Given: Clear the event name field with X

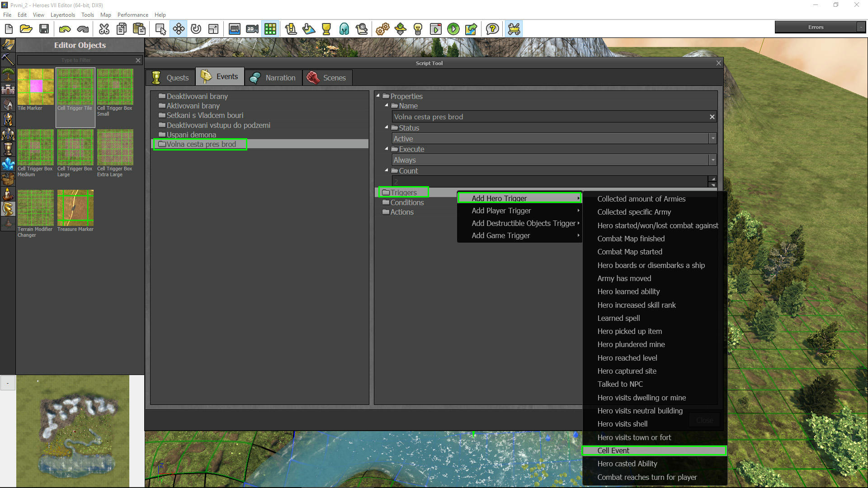Looking at the screenshot, I should [x=712, y=117].
